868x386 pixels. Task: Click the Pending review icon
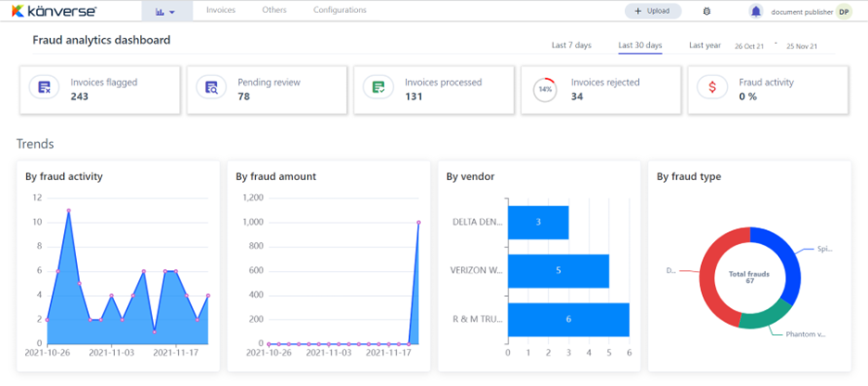tap(211, 87)
